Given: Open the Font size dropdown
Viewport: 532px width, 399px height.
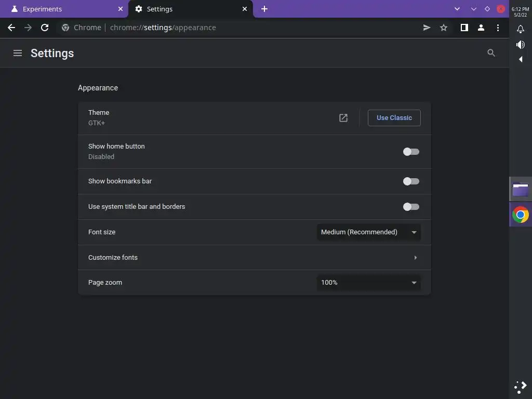Looking at the screenshot, I should point(369,232).
